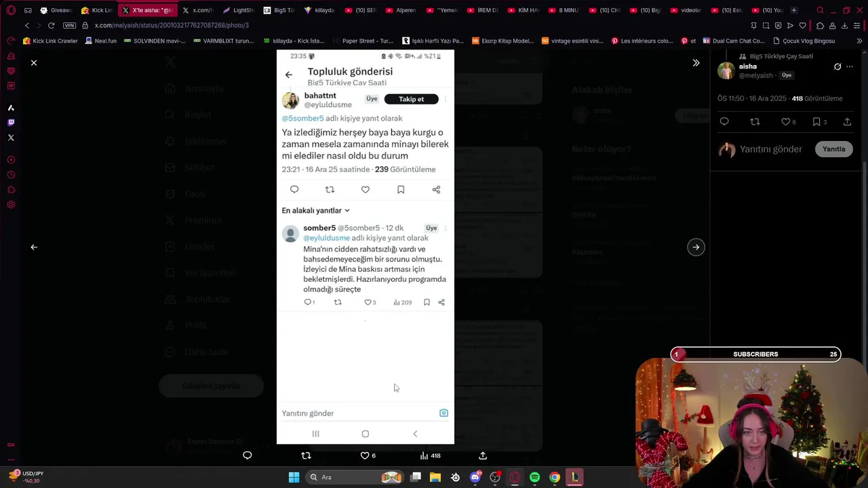Open the 418 Görüntüleme view count
The height and width of the screenshot is (488, 868).
(817, 98)
